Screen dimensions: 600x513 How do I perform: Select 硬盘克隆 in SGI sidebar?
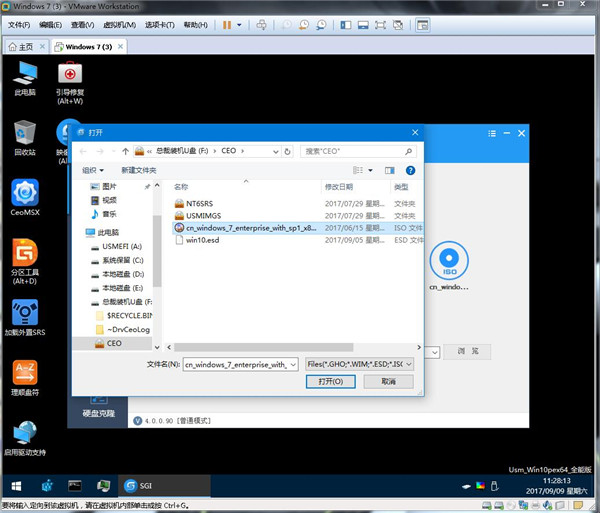pos(99,407)
